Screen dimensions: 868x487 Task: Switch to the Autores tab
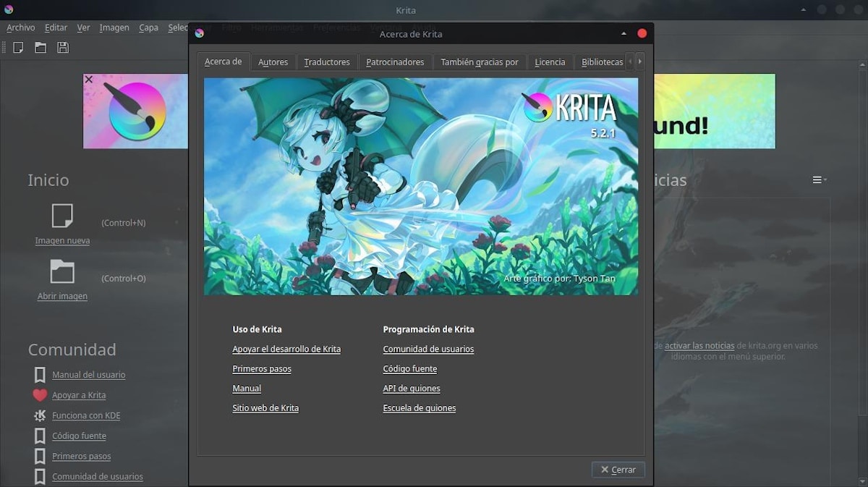click(273, 62)
